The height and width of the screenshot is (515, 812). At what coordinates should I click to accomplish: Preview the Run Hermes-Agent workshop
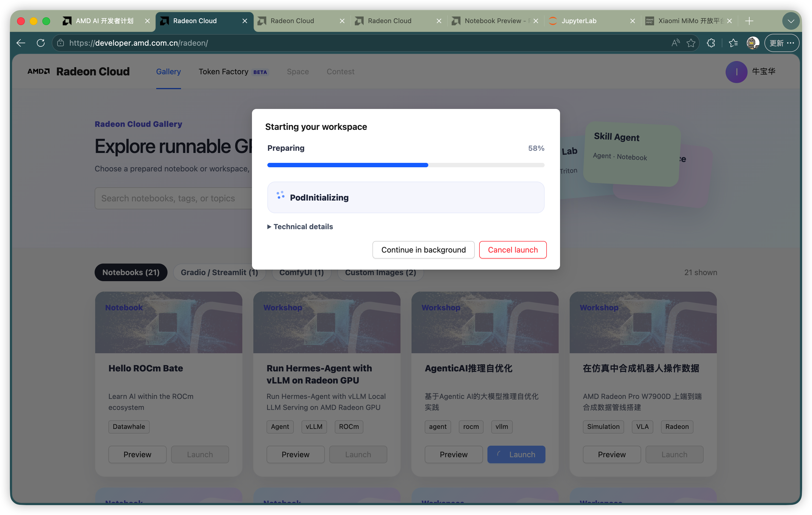[x=295, y=455]
